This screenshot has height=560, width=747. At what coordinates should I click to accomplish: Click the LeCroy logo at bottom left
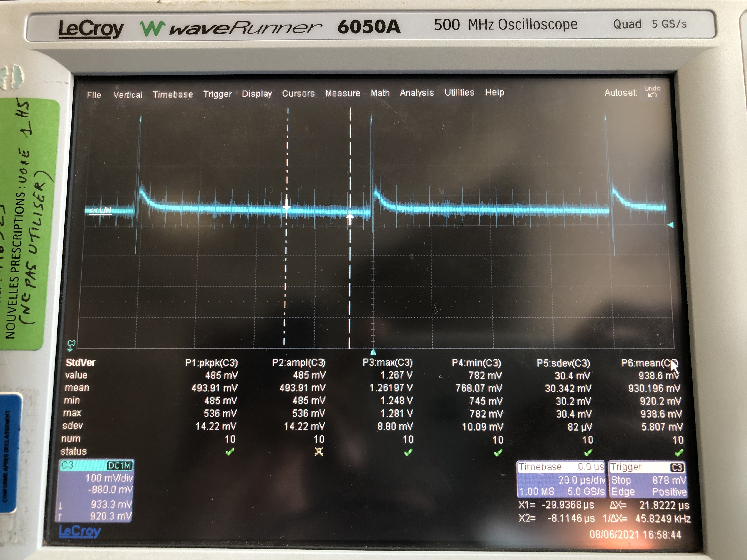click(80, 531)
